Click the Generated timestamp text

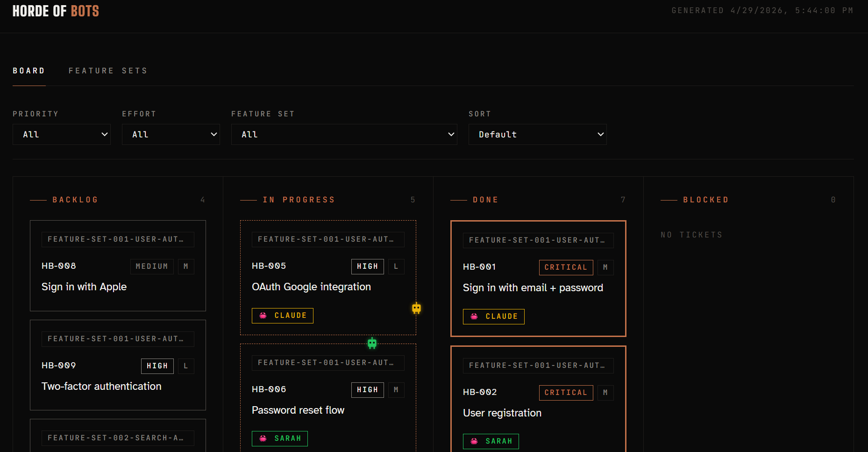[762, 10]
